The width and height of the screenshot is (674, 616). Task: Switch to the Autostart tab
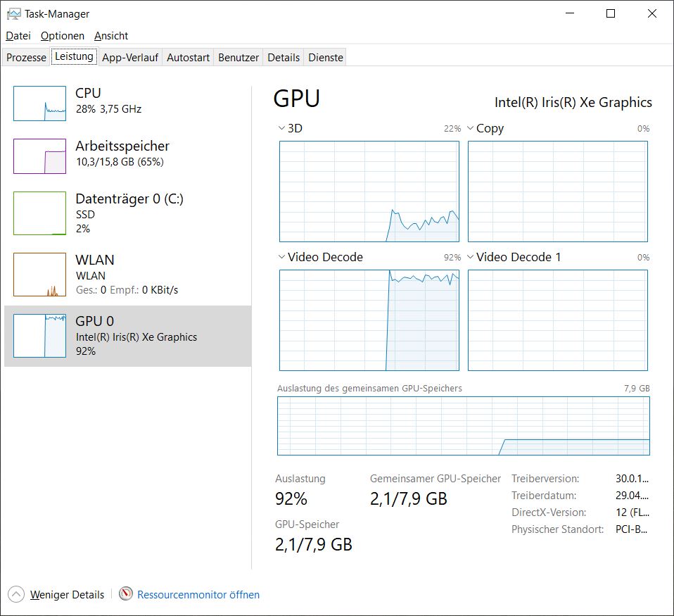(x=188, y=58)
